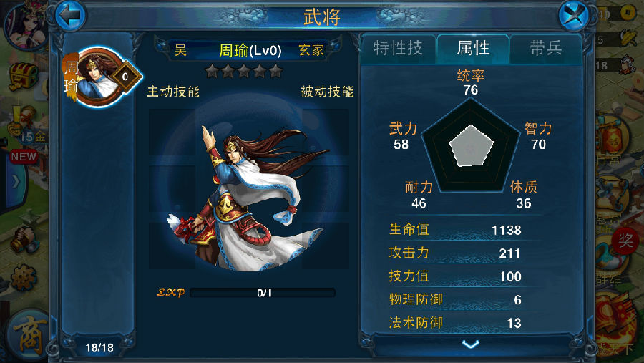Open the treasure chest icon on left sidebar
The image size is (644, 363).
pos(24,76)
